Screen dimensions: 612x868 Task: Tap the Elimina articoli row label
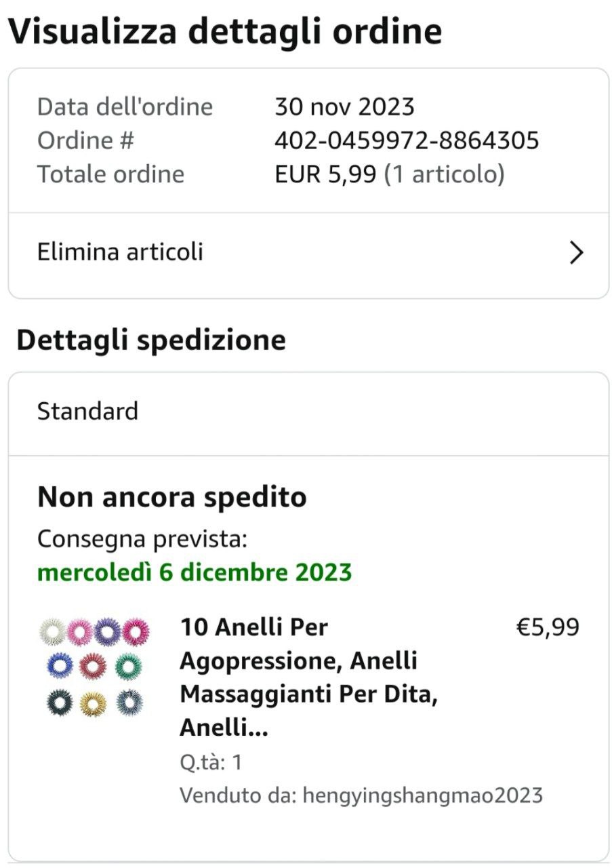tap(120, 252)
